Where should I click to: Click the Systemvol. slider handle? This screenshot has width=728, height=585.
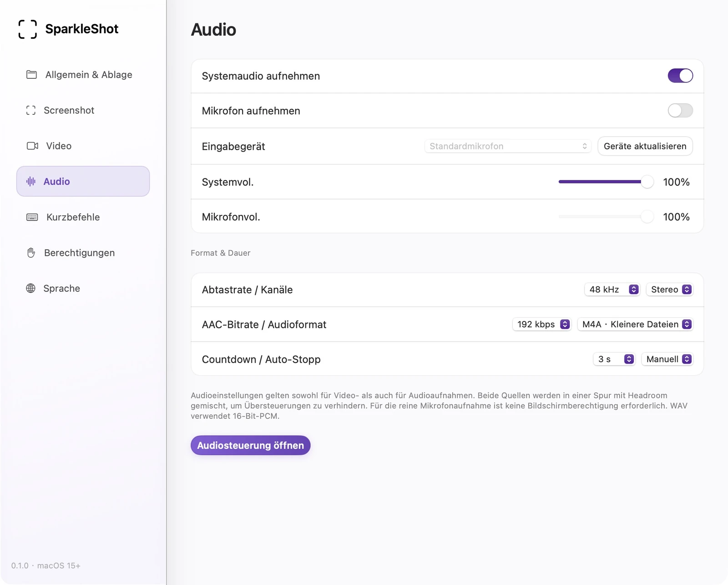pos(647,182)
